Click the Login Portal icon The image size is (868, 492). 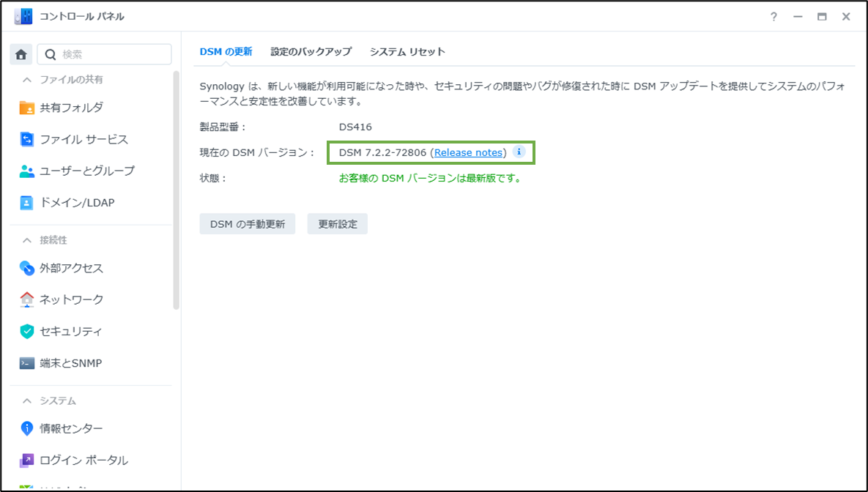tap(26, 460)
